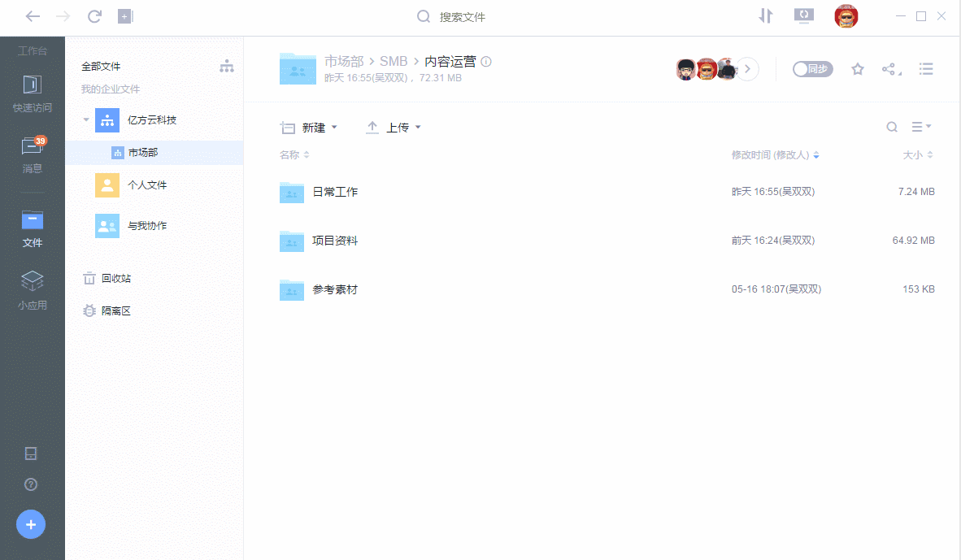This screenshot has height=560, width=961.
Task: Open the help question mark icon
Action: point(31,484)
